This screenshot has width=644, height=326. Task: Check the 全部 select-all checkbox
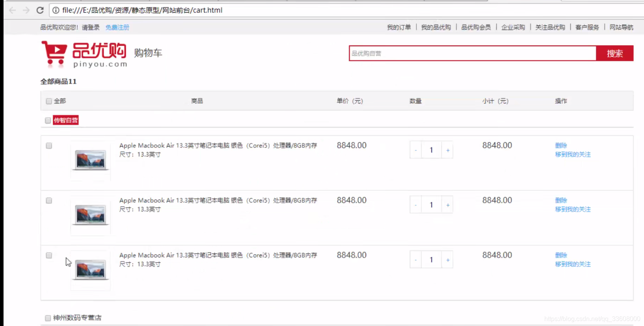pyautogui.click(x=49, y=101)
